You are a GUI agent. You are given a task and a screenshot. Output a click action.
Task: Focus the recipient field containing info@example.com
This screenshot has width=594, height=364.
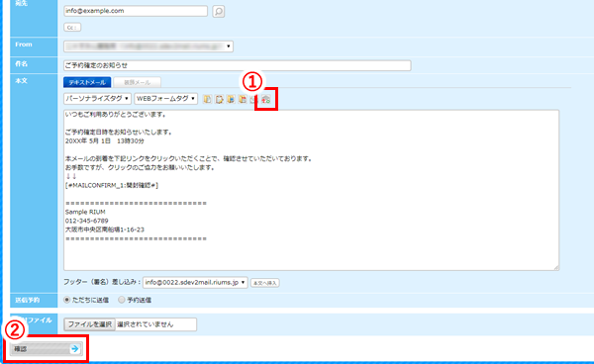pos(136,11)
